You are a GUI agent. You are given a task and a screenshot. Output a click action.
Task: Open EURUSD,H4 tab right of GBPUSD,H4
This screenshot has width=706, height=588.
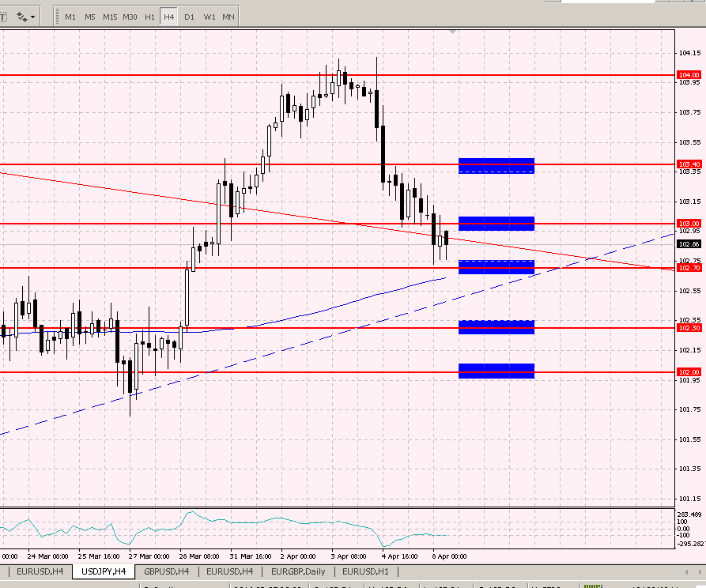click(x=229, y=571)
